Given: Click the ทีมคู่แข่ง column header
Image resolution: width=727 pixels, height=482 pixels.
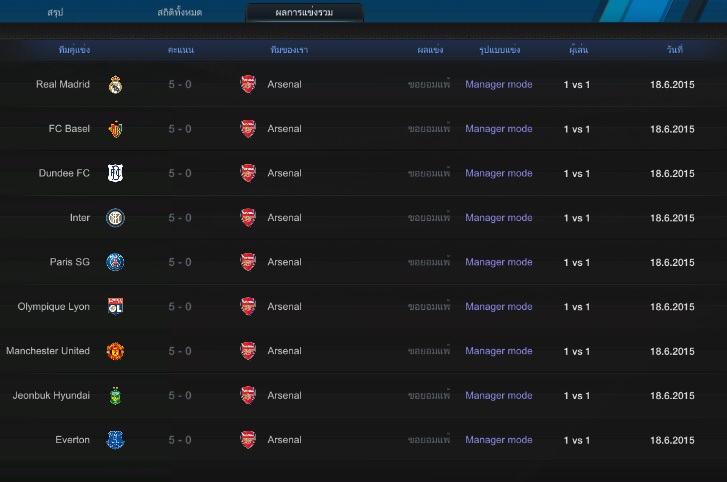Looking at the screenshot, I should tap(74, 49).
